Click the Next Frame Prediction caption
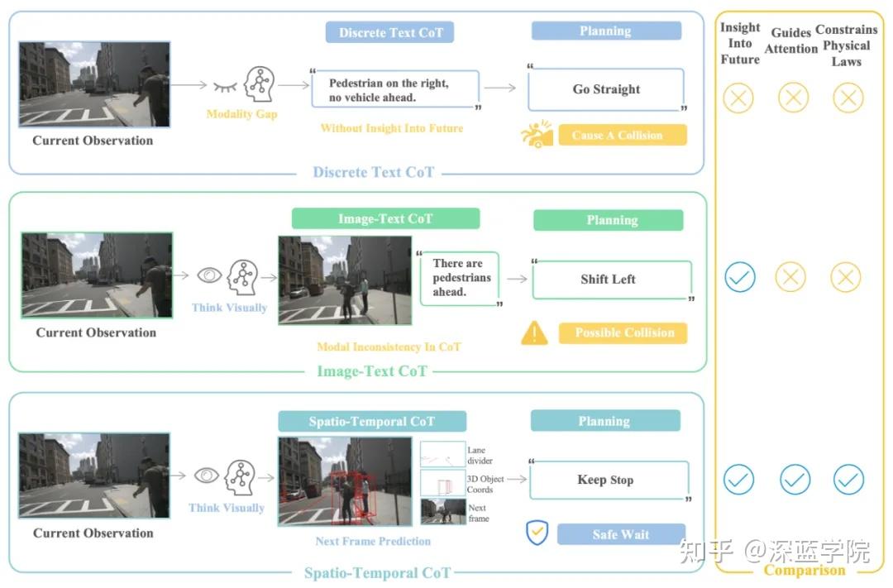The image size is (893, 588). point(373,542)
